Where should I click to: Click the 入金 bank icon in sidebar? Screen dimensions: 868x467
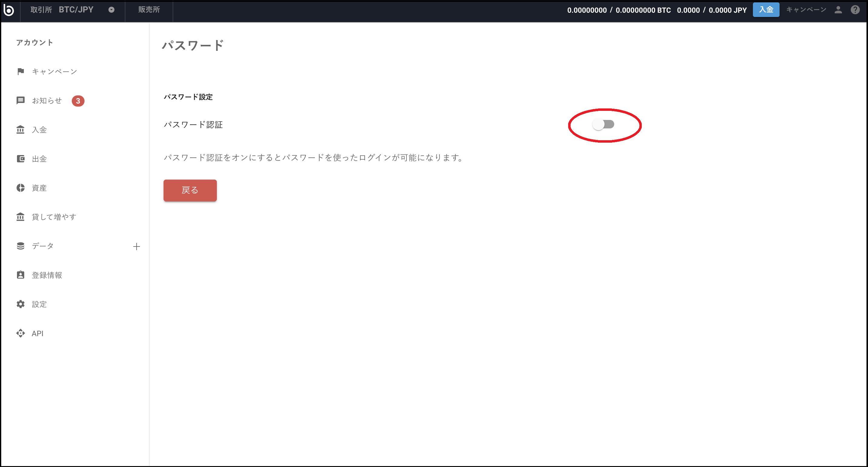click(21, 130)
